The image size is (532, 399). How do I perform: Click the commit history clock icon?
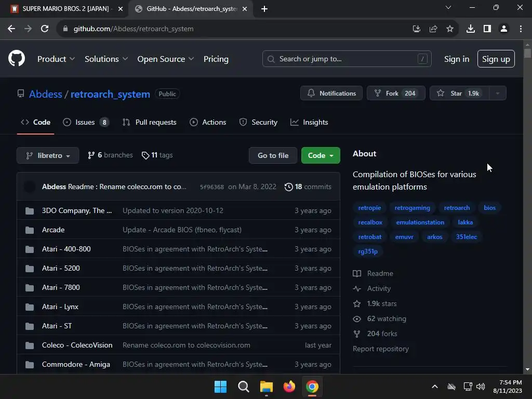(289, 187)
